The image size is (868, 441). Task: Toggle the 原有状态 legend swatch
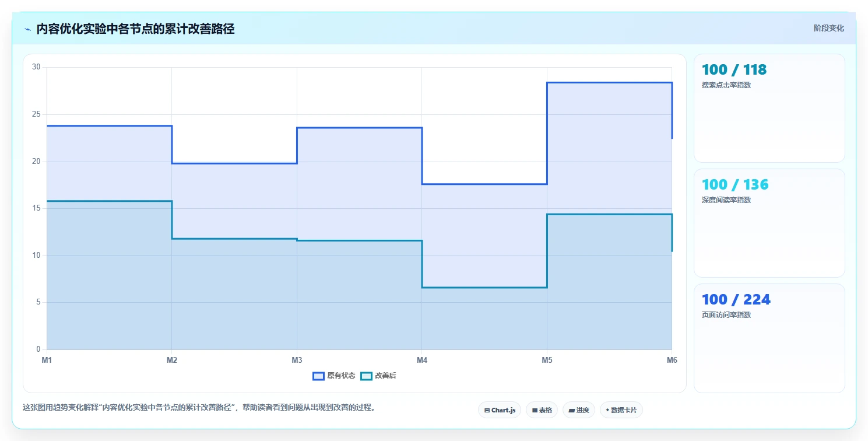pos(318,376)
